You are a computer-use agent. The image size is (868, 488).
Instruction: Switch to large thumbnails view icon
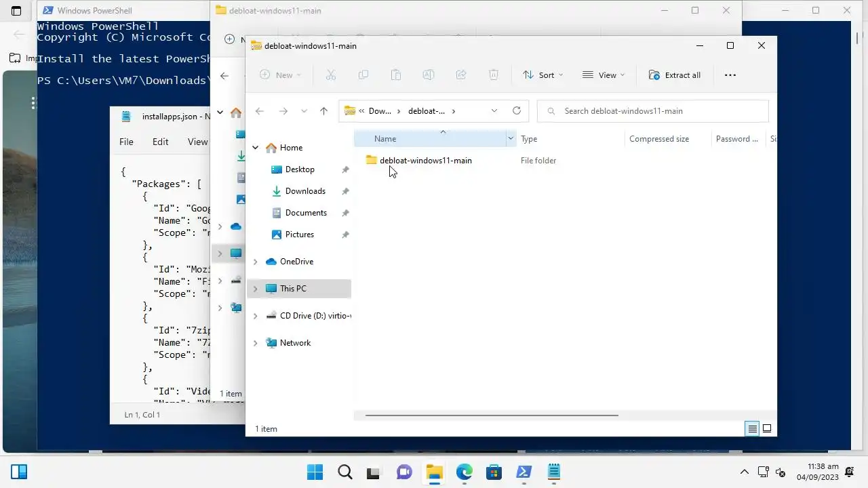(x=767, y=428)
